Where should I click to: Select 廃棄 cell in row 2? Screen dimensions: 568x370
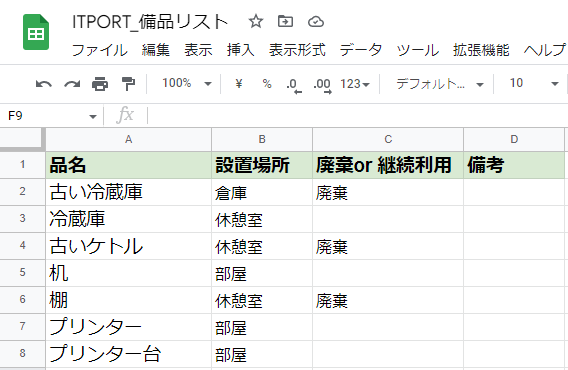pyautogui.click(x=388, y=192)
